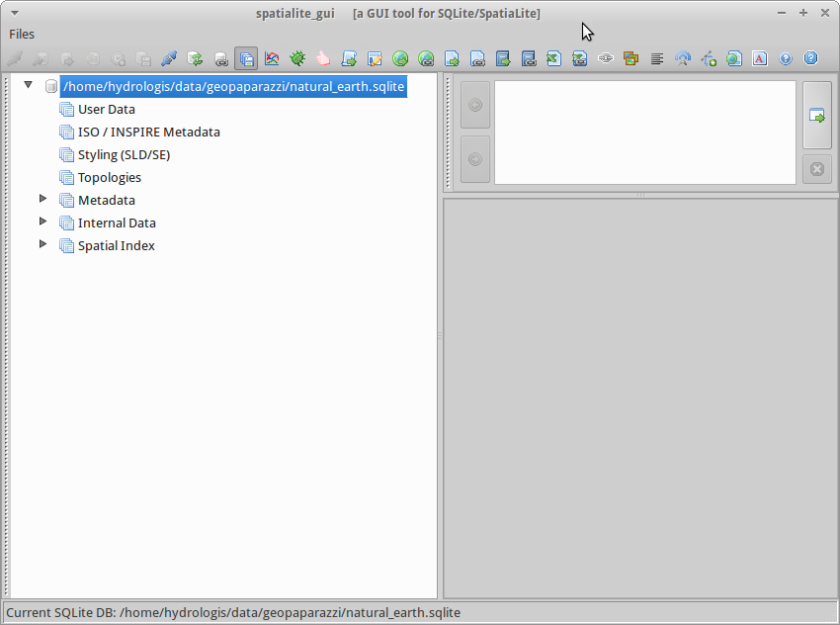Select Styling (SLD/SE) in the tree

(124, 155)
